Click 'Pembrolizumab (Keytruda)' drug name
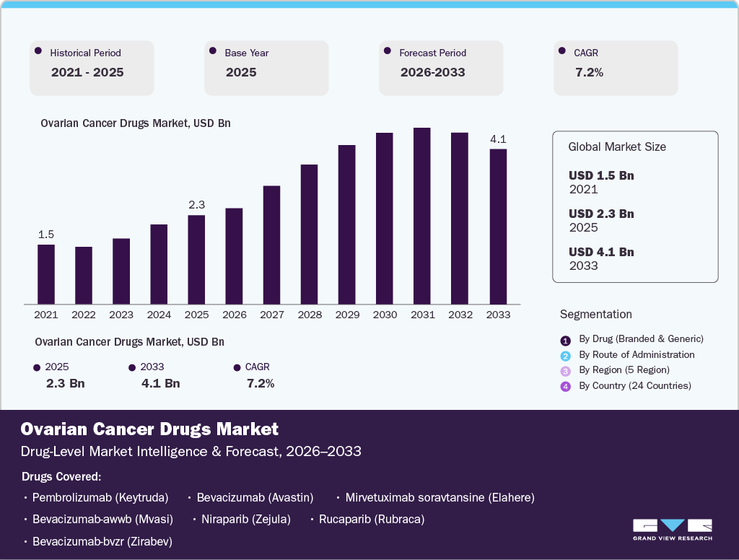This screenshot has height=560, width=739. click(100, 498)
